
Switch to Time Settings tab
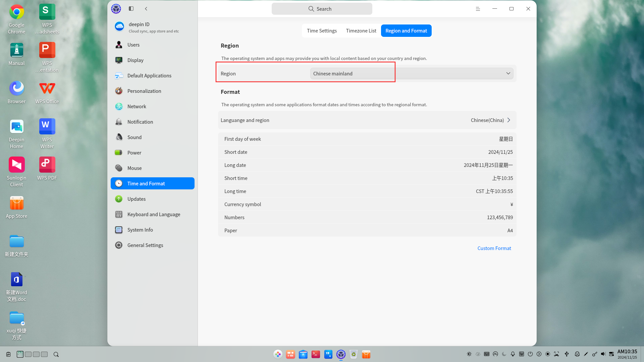(x=322, y=31)
